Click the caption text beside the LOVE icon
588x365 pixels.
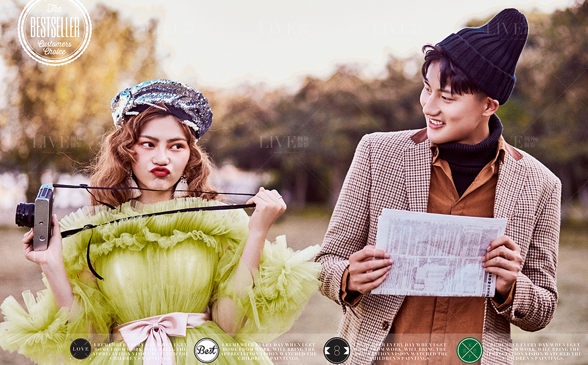(140, 350)
